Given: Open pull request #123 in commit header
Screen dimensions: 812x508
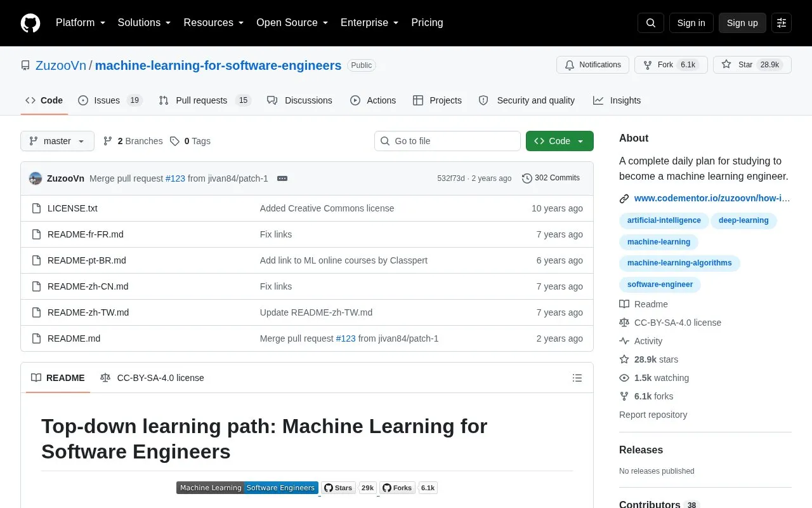Looking at the screenshot, I should tap(175, 178).
